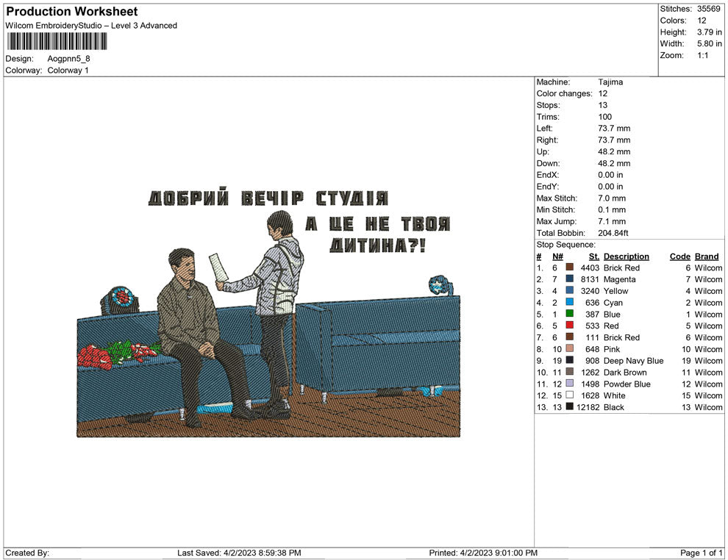This screenshot has width=728, height=560.
Task: Click the dark swatch for Deep Navy Blue
Action: coord(570,360)
